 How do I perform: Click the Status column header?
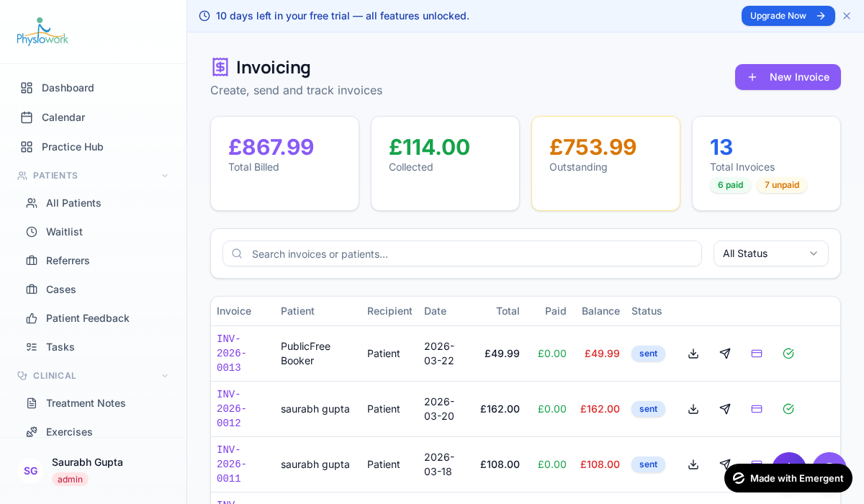[x=647, y=311]
